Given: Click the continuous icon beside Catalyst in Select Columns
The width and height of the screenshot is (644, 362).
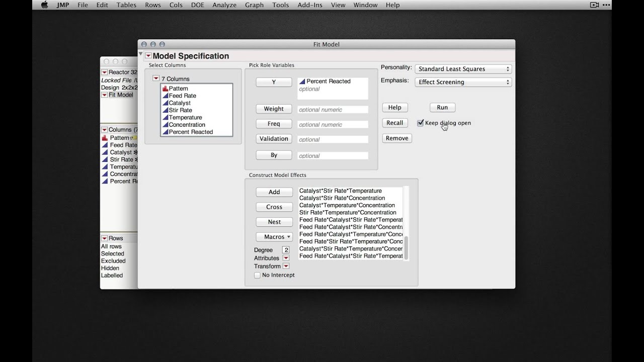Looking at the screenshot, I should pyautogui.click(x=165, y=103).
